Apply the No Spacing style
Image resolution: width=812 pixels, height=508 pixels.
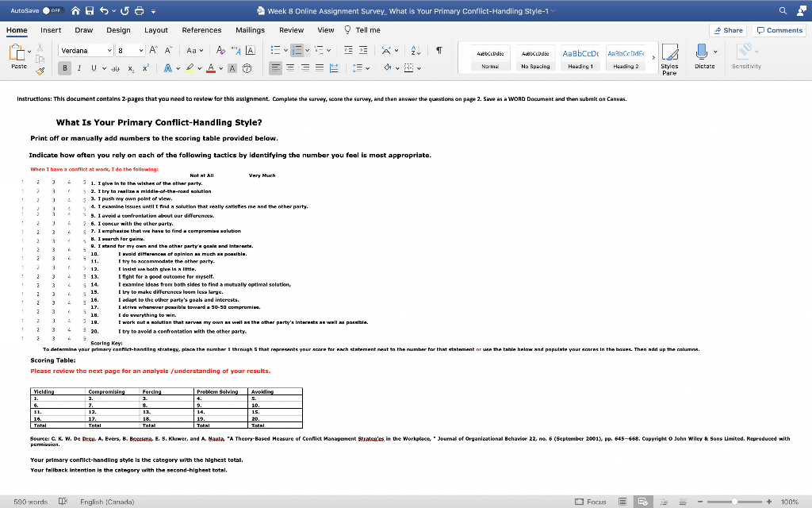[535, 57]
